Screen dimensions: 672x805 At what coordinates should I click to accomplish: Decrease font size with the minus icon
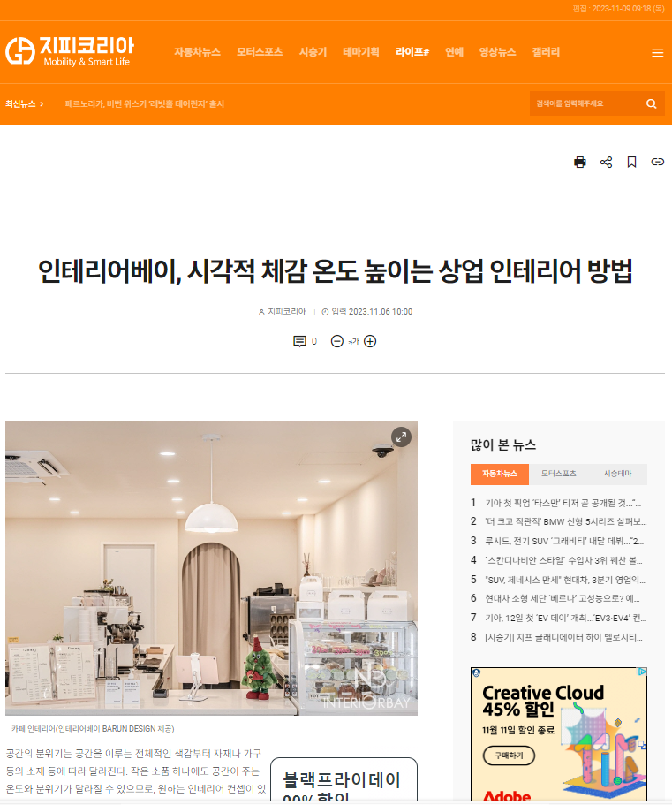(x=336, y=341)
